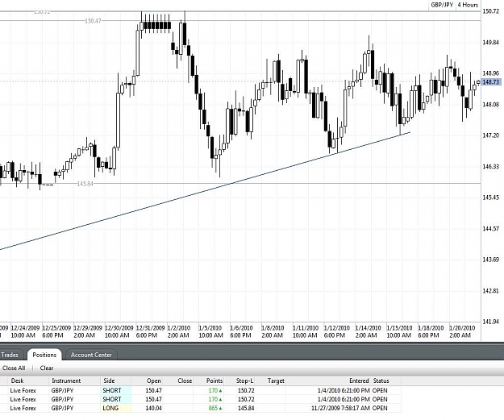Sort by the Stop-L column header

[x=244, y=380]
